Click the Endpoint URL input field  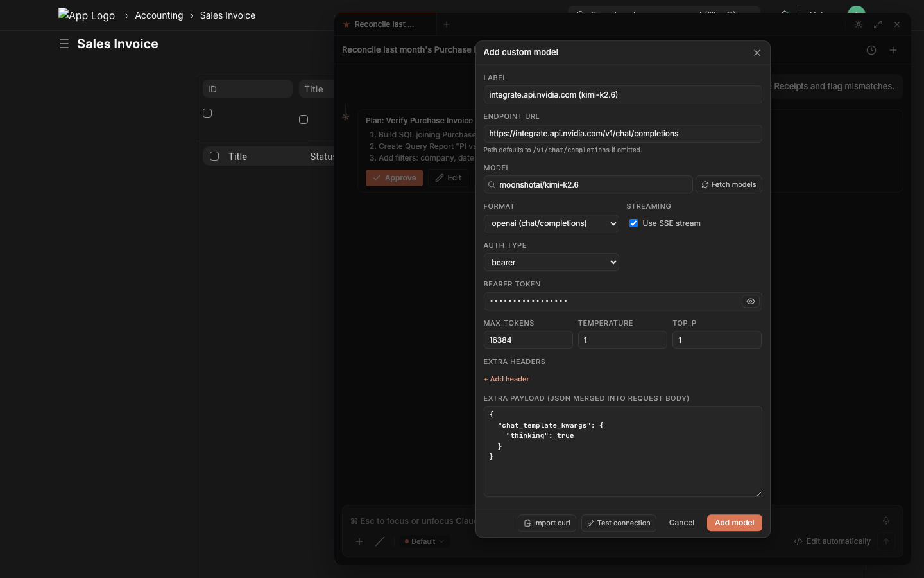(x=622, y=134)
